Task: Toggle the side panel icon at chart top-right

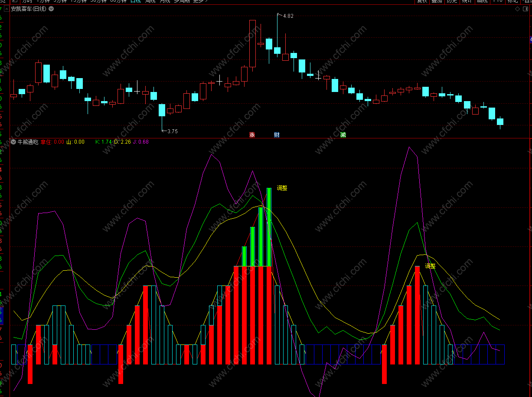Action: 524,9
